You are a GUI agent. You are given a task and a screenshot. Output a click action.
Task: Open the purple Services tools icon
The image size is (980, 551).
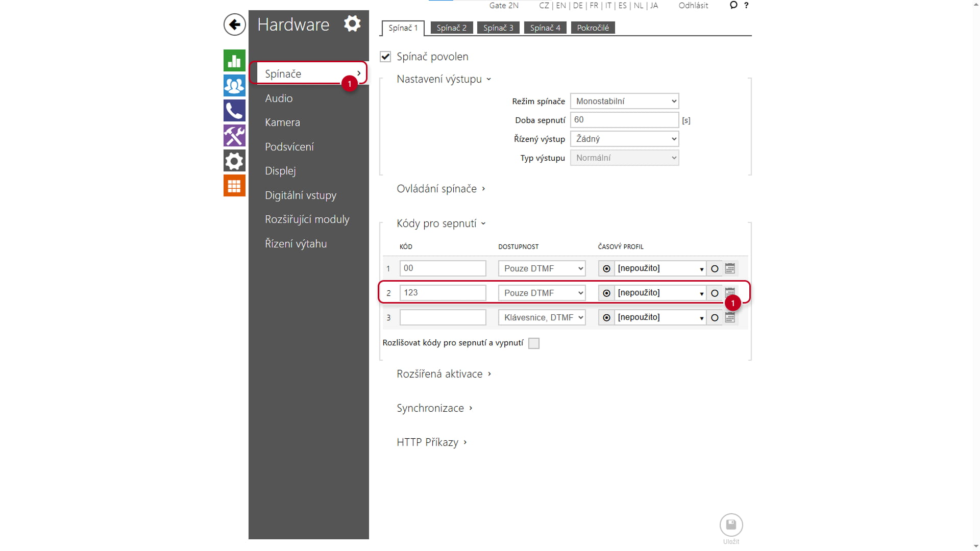(x=234, y=136)
